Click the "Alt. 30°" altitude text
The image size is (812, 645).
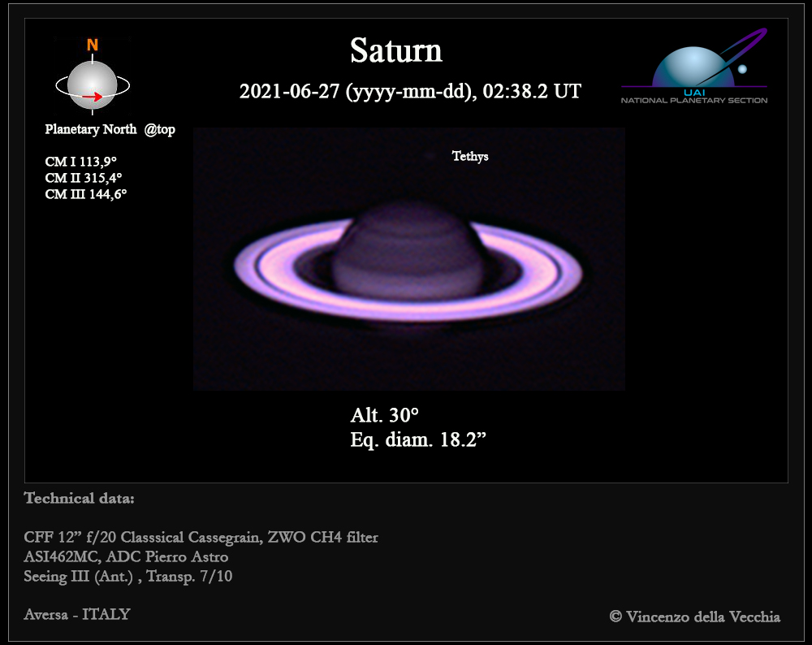[384, 415]
